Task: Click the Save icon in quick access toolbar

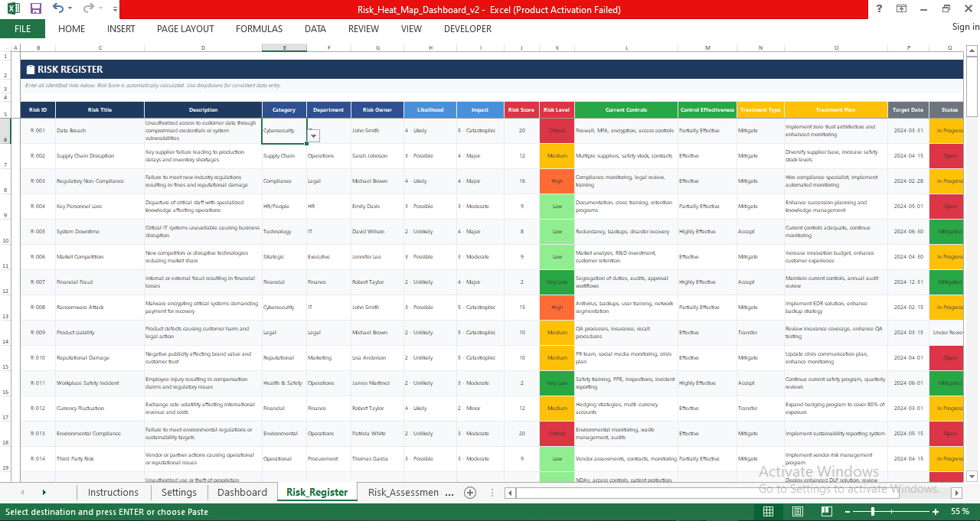Action: coord(36,9)
